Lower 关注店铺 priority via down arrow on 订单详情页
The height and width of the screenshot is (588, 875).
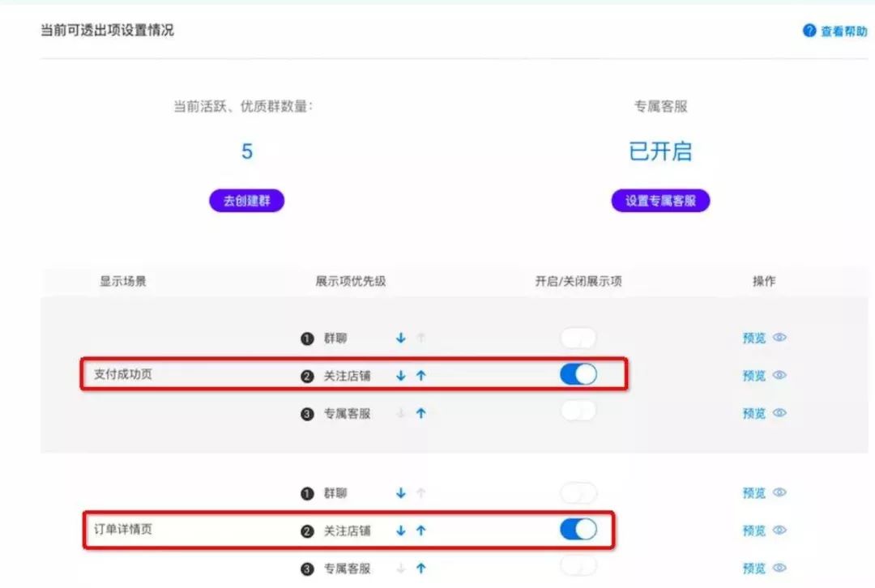point(400,530)
